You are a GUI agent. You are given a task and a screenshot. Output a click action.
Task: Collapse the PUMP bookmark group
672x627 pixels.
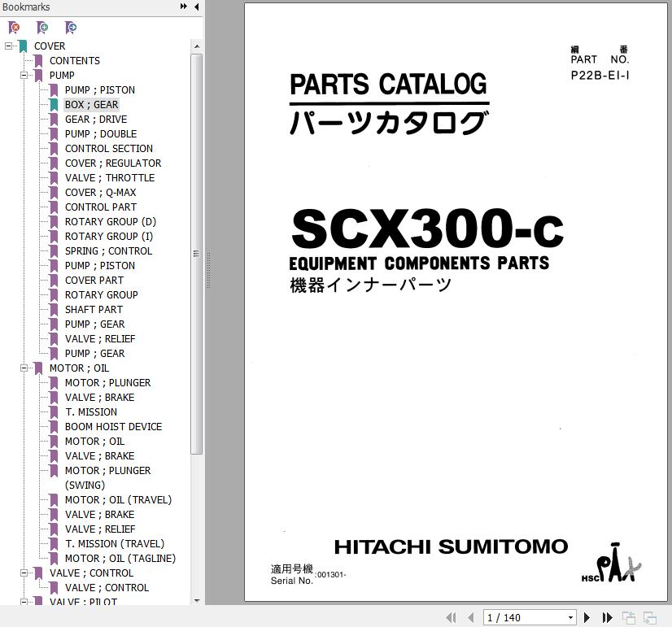point(24,75)
